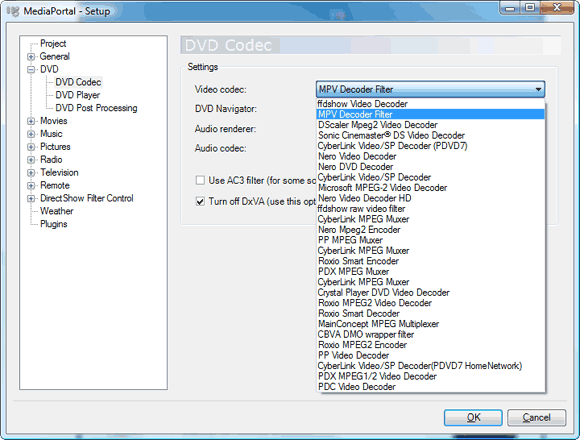Expand the Movies tree node
This screenshot has height=440, width=580.
point(31,121)
